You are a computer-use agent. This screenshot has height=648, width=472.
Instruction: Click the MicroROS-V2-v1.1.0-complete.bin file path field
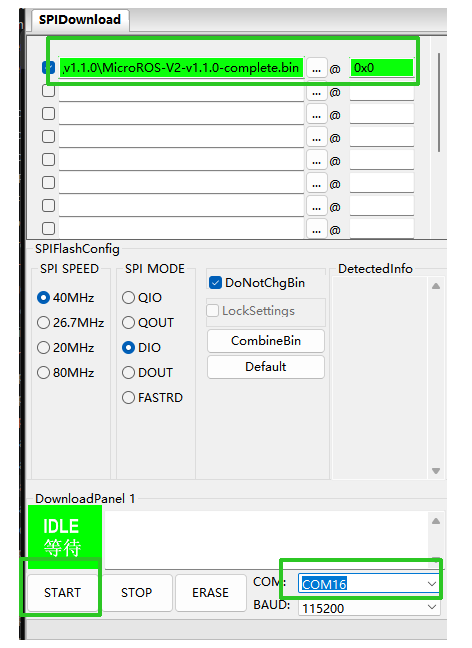[x=181, y=68]
